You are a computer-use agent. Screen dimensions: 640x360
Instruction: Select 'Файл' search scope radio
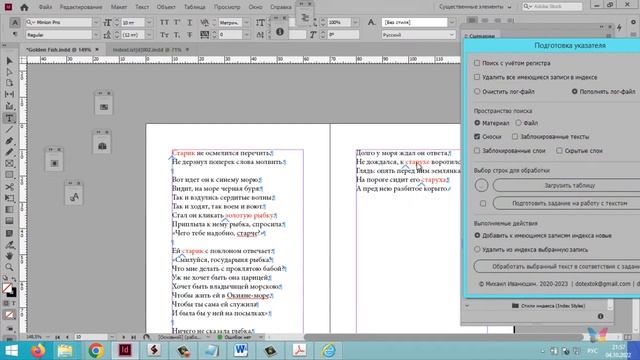point(518,122)
